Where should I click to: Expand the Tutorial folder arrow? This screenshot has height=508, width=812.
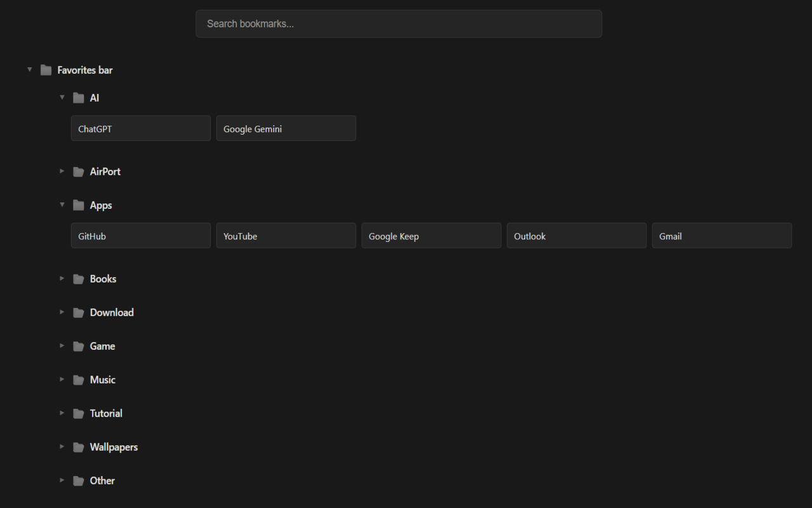62,413
